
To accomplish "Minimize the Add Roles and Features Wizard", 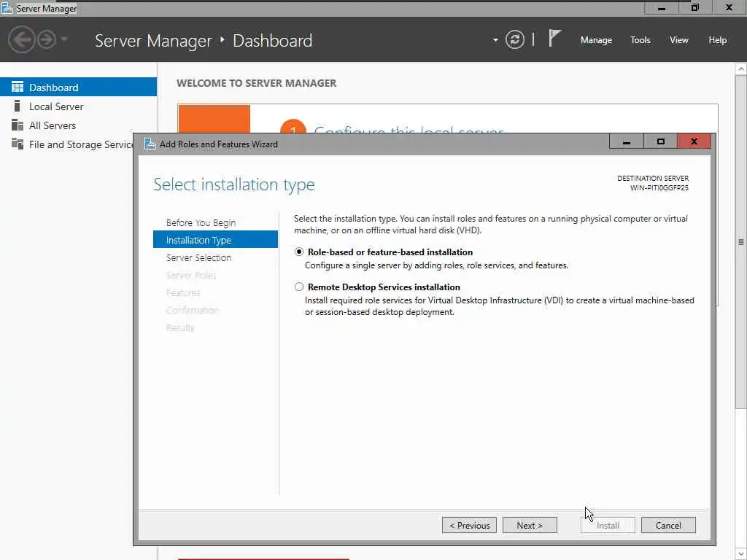I will click(627, 141).
